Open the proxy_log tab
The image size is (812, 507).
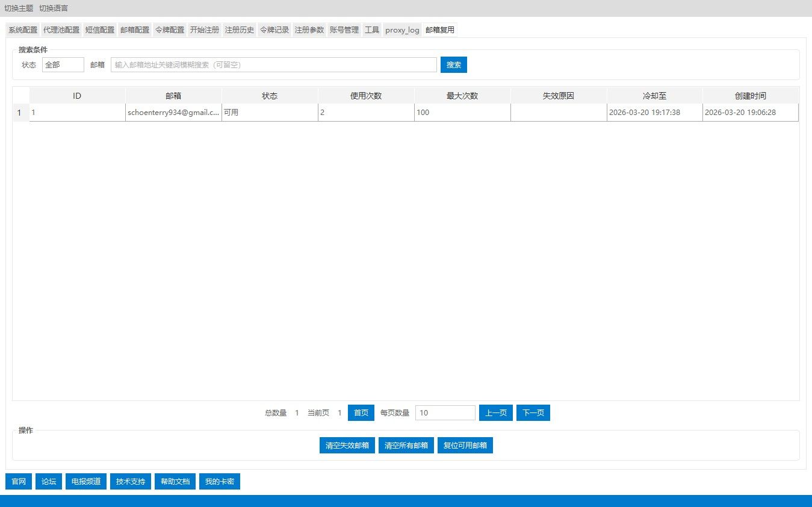coord(402,30)
